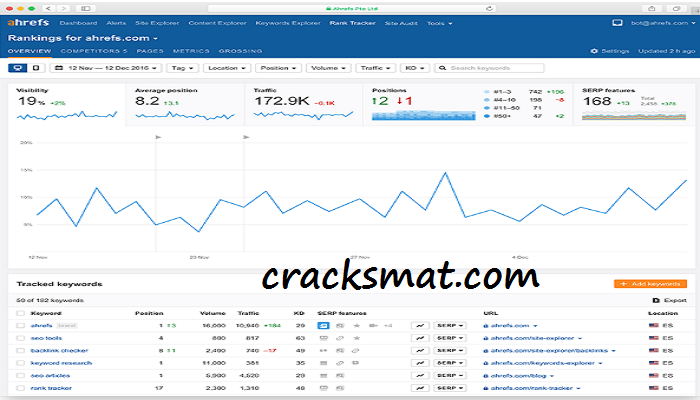
Task: Reload the page with the refresh icon
Action: tap(489, 8)
